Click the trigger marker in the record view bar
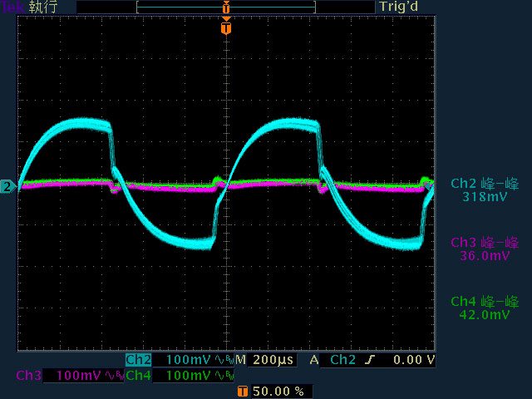532x399 pixels. click(x=226, y=7)
